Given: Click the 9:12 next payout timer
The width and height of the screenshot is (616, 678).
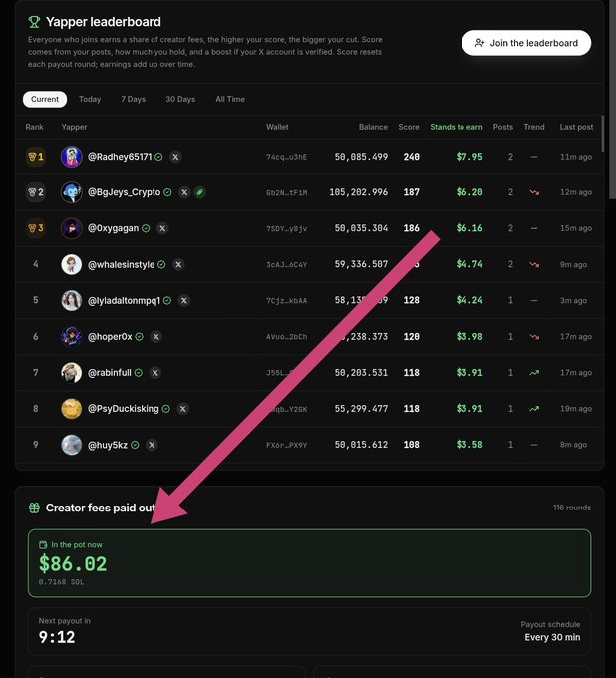Looking at the screenshot, I should coord(57,637).
